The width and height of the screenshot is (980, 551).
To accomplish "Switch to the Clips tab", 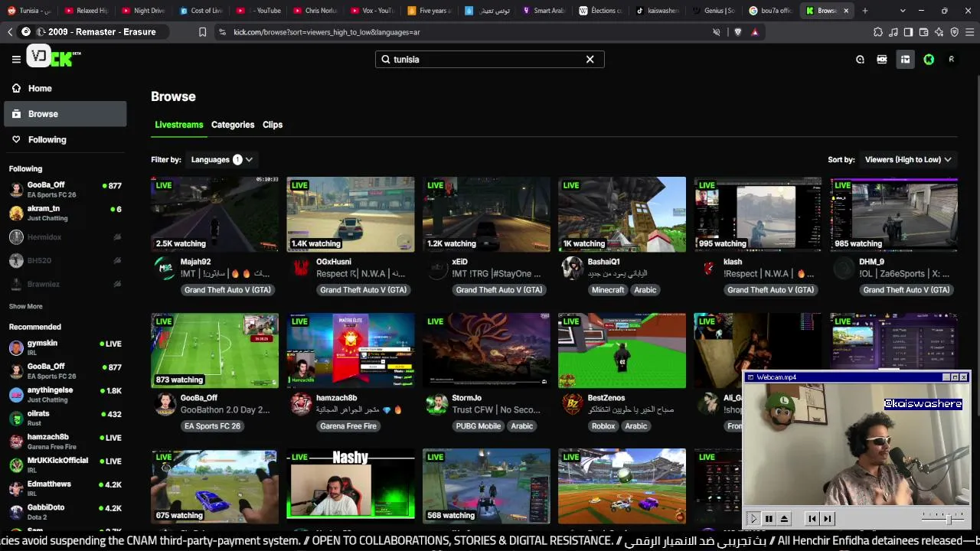I will [273, 125].
